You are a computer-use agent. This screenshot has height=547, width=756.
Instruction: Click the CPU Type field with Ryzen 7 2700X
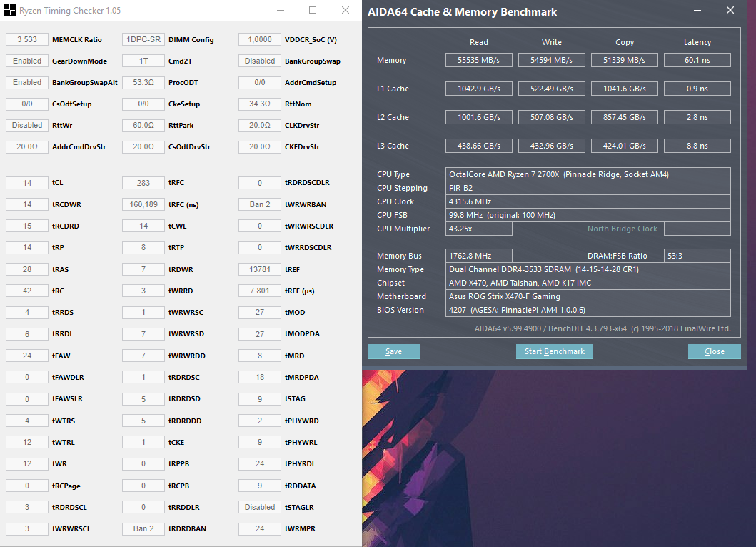pyautogui.click(x=588, y=174)
